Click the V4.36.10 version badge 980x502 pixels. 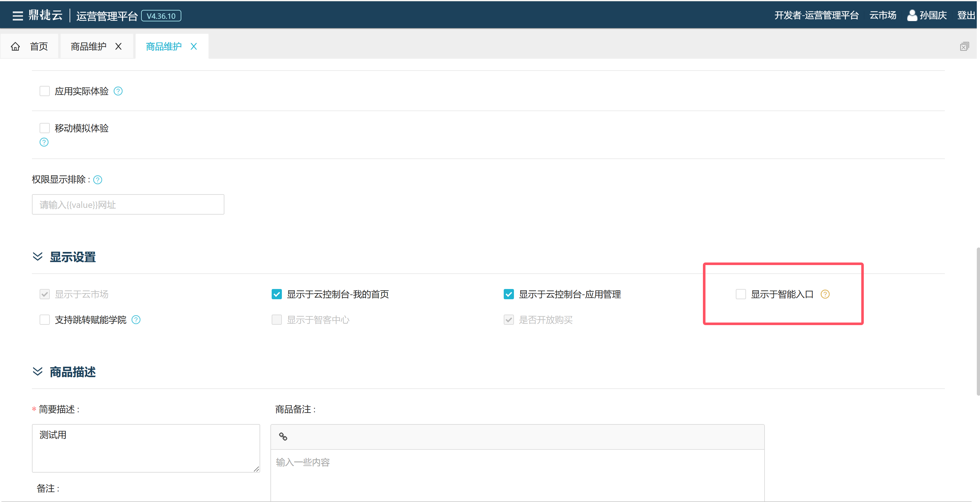tap(161, 16)
